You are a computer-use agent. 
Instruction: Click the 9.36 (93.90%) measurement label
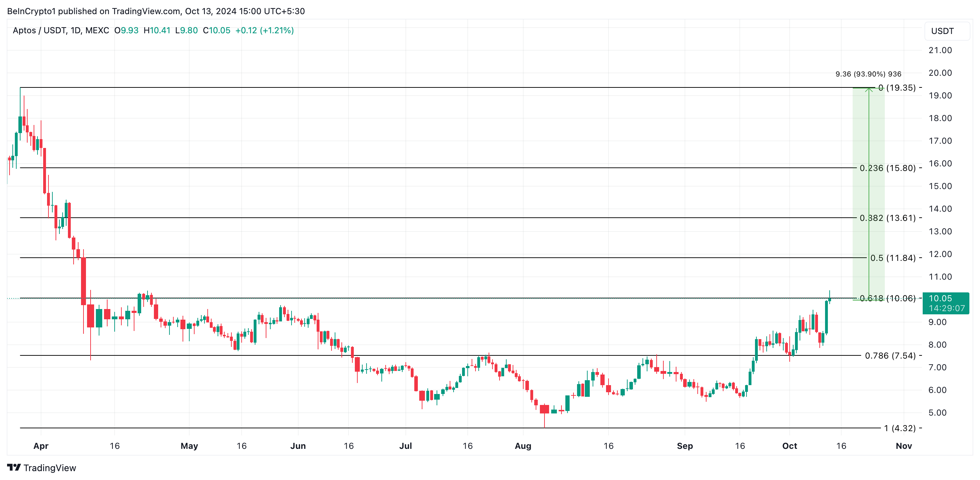(x=868, y=74)
